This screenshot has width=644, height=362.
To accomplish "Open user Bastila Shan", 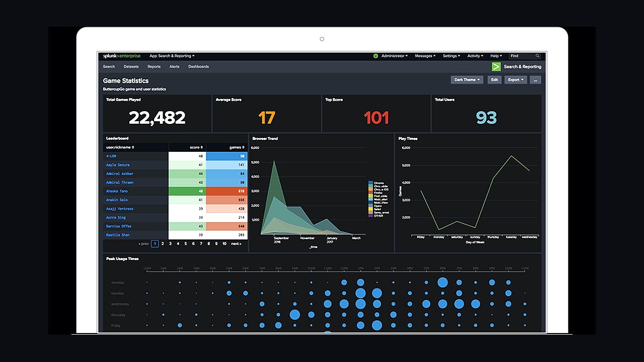I will (118, 235).
